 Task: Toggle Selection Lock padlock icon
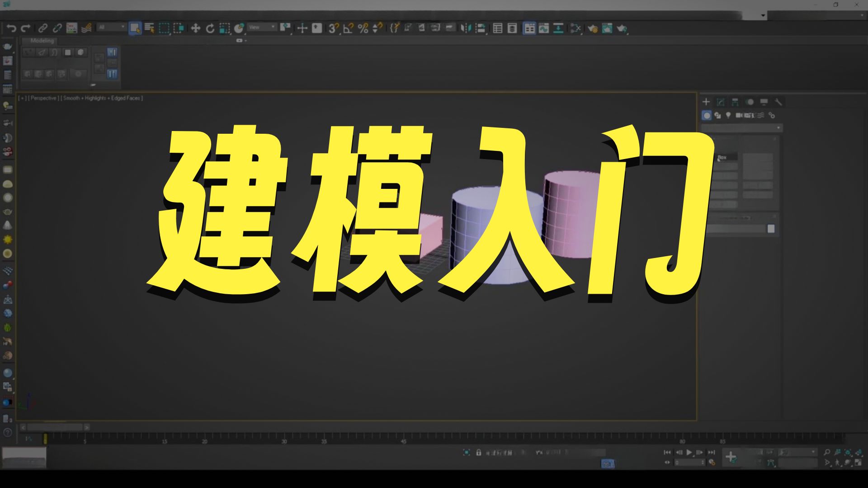pyautogui.click(x=478, y=452)
